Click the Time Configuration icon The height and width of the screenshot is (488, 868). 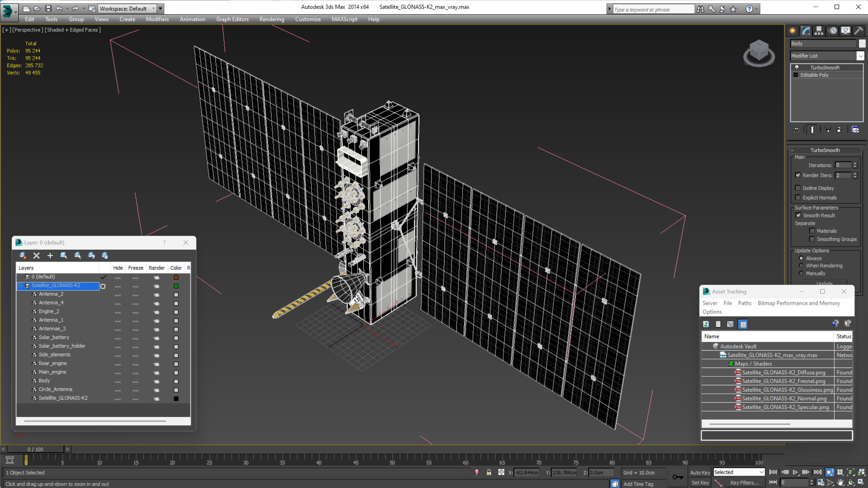click(x=821, y=483)
